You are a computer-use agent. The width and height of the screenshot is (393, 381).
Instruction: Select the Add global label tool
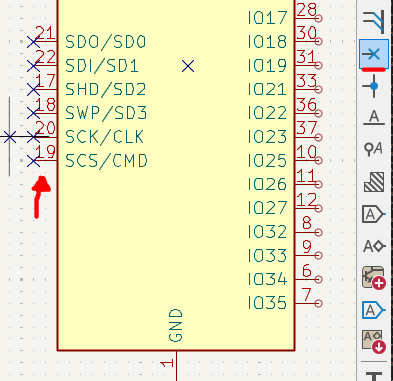pos(374,214)
